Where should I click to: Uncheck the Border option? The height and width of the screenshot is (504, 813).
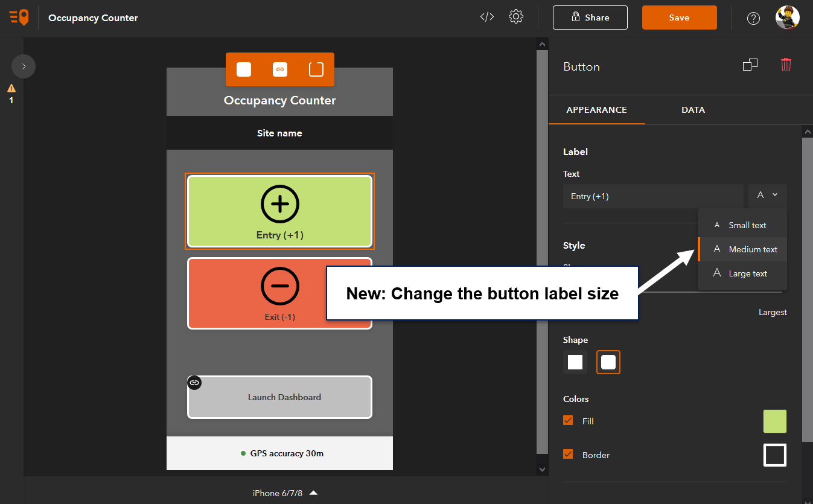tap(567, 455)
